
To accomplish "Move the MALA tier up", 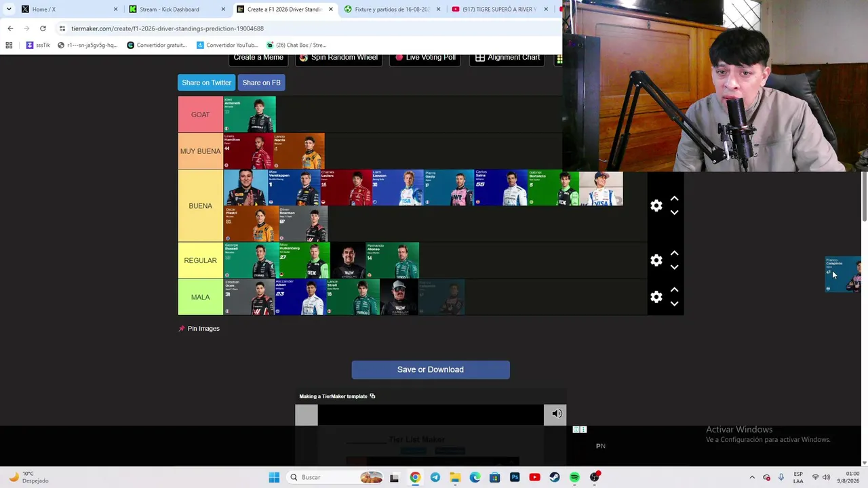I will 674,289.
